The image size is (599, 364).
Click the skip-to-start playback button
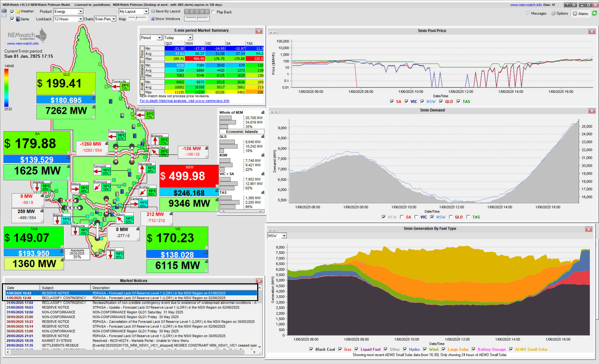pyautogui.click(x=202, y=12)
